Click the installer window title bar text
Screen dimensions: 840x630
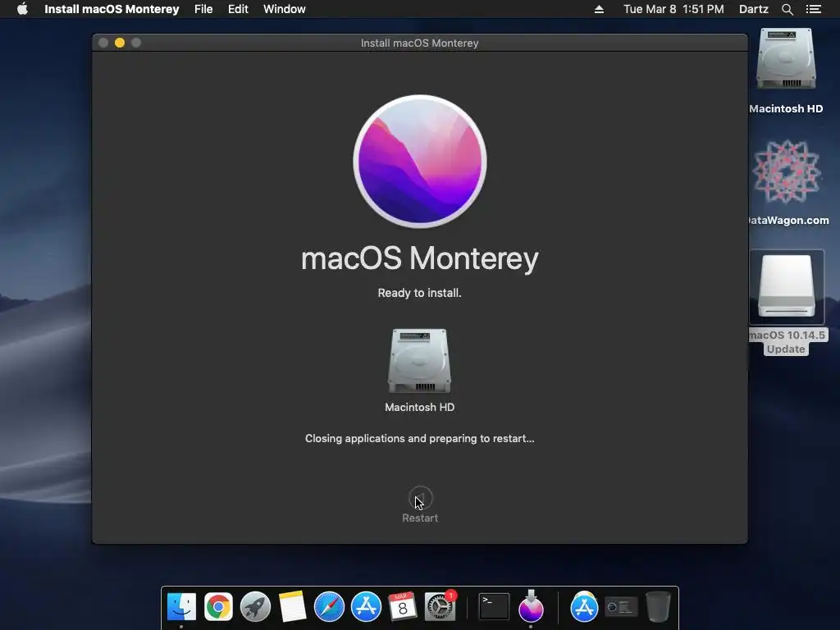(419, 43)
